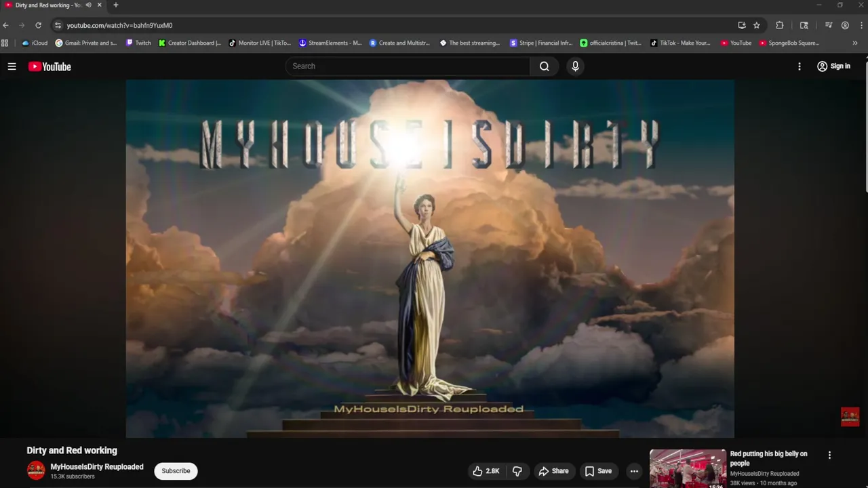Open more actions ellipsis under video
The height and width of the screenshot is (488, 868).
point(634,471)
